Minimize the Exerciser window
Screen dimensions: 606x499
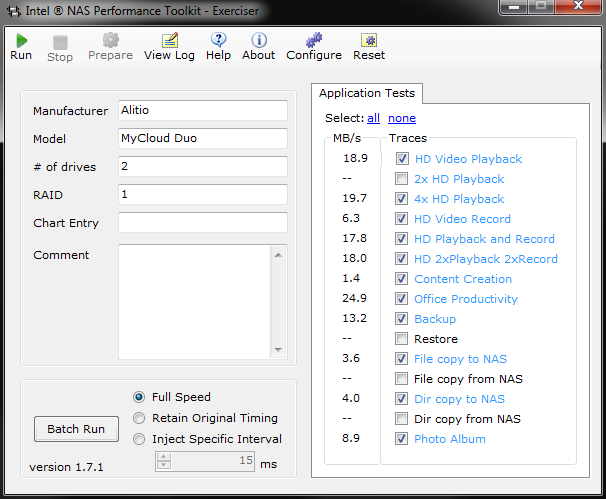(514, 7)
